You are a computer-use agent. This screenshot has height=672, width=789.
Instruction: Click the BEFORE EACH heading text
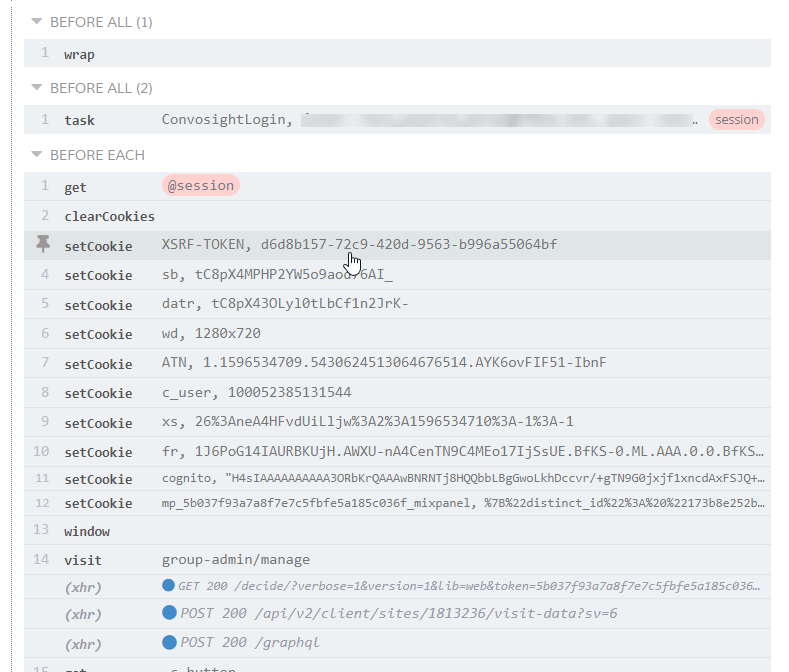pyautogui.click(x=97, y=155)
